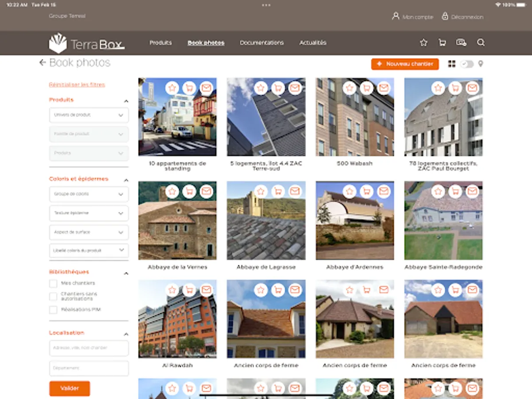
Task: Email the 500 Wabash photo
Action: click(383, 88)
